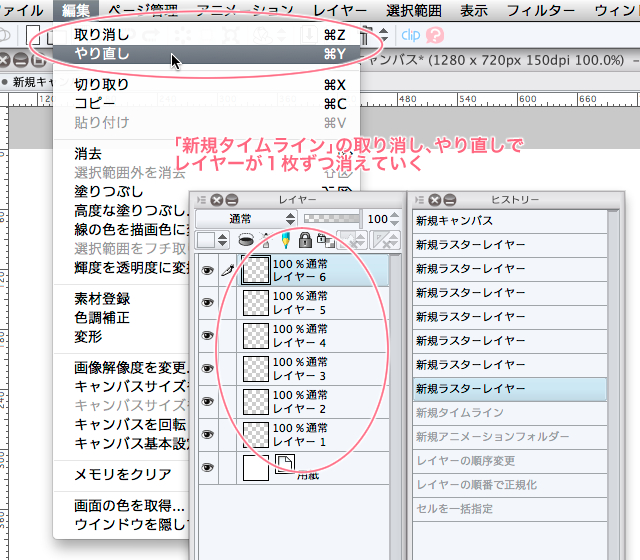Click the pen editing icon on レイヤー 6
The image size is (640, 560).
(x=228, y=270)
